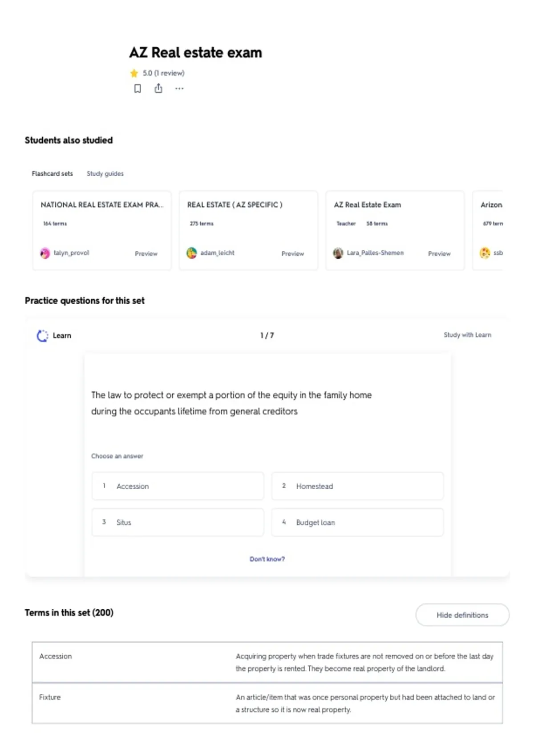
Task: Preview the NATIONAL REAL ESTATE EXAM set
Action: [146, 253]
